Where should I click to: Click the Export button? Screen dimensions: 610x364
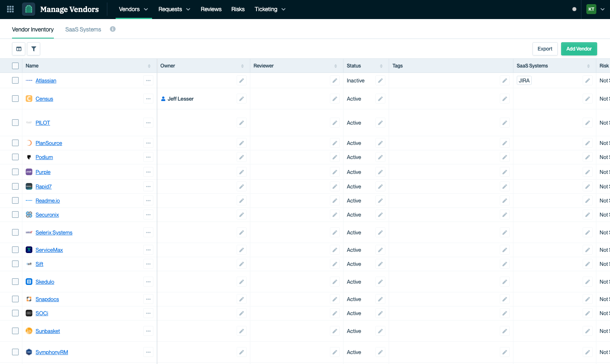click(x=545, y=49)
